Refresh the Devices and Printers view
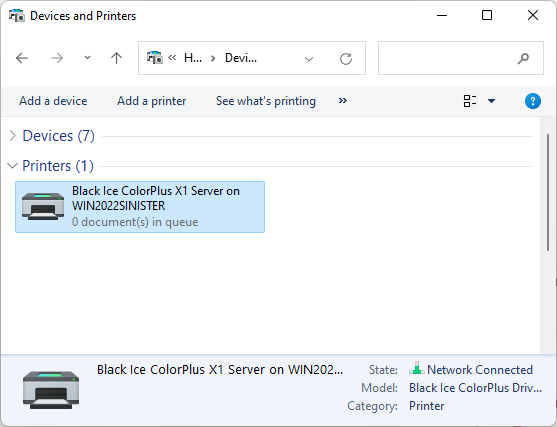The image size is (557, 427). (346, 59)
